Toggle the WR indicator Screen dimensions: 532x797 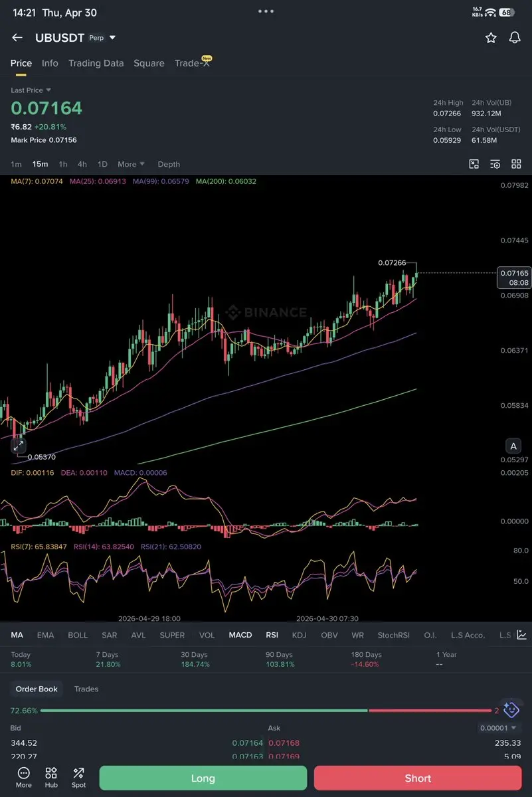click(x=358, y=635)
